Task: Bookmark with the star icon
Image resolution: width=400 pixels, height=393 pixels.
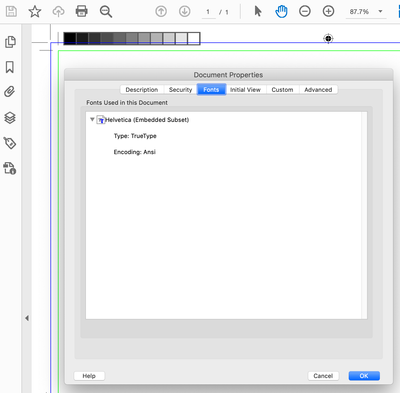Action: coord(35,12)
